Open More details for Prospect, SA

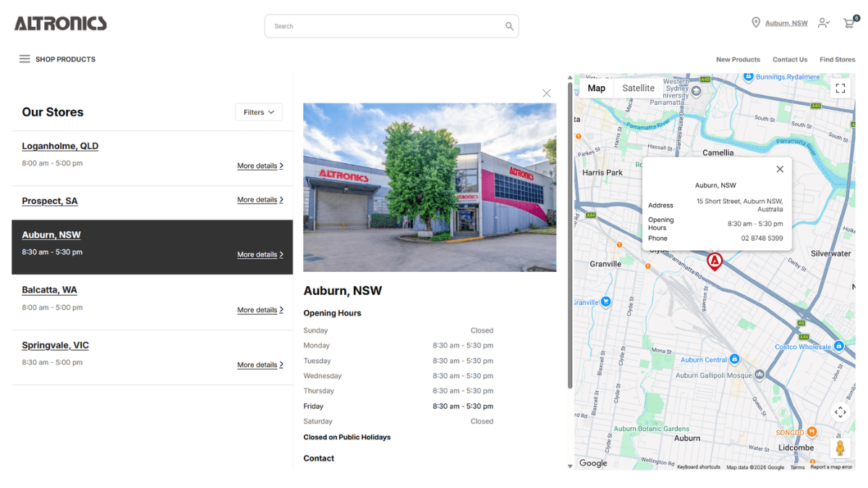click(x=260, y=200)
